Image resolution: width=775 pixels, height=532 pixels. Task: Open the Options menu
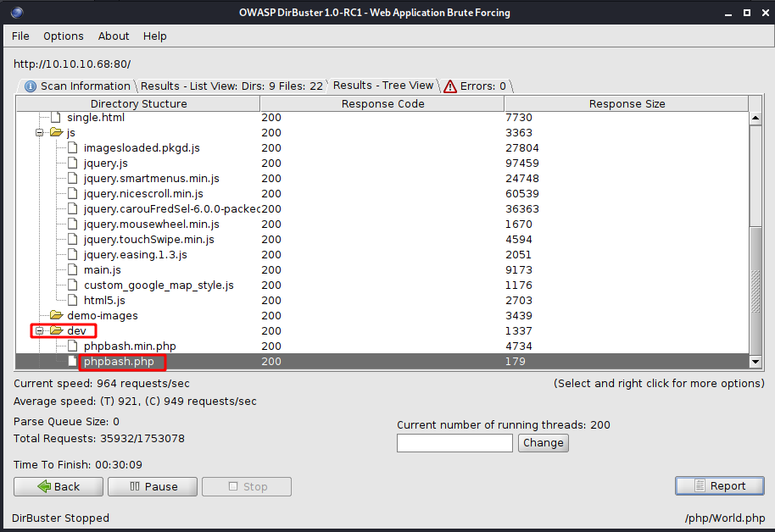64,36
